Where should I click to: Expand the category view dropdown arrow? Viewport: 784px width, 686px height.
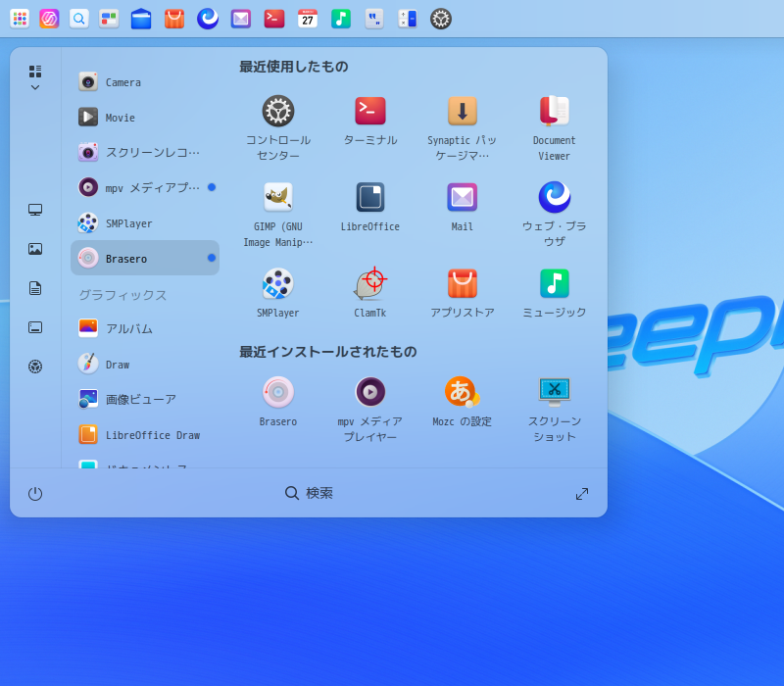[x=35, y=87]
